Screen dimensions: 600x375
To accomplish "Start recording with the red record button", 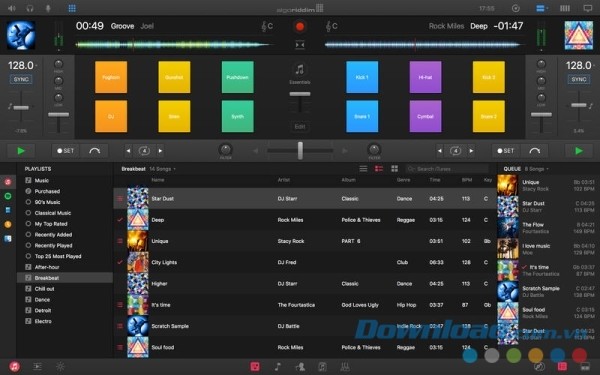I will 300,26.
